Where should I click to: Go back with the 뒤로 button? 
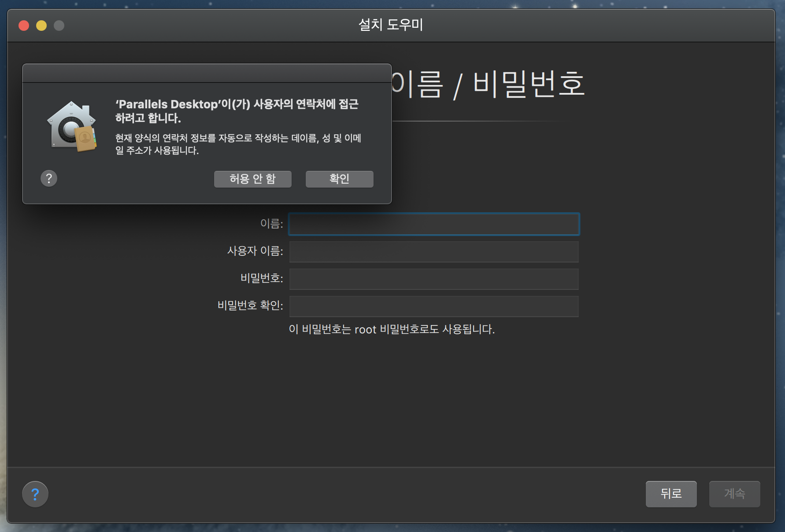click(x=671, y=494)
